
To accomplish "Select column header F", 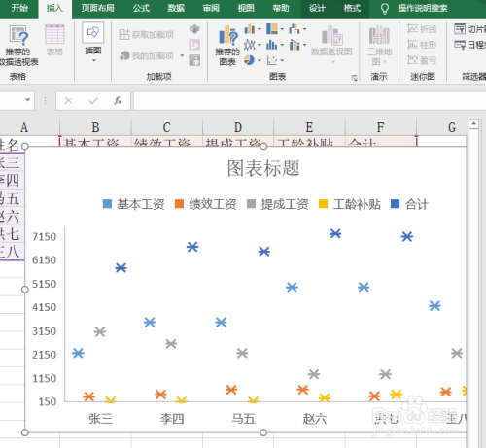I will coord(381,127).
